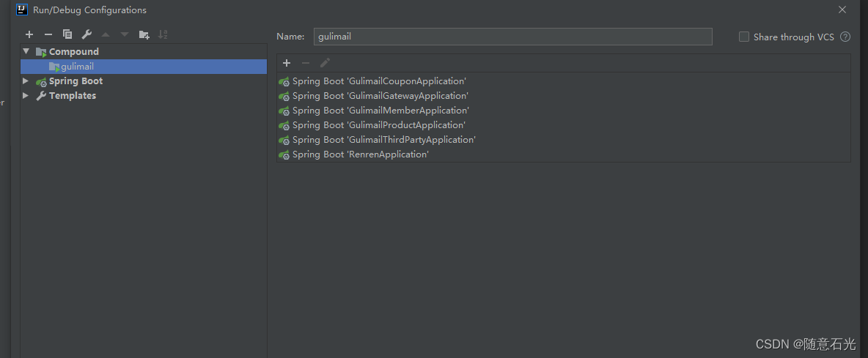Viewport: 868px width, 358px height.
Task: Close the Run/Debug Configurations dialog
Action: pyautogui.click(x=842, y=10)
